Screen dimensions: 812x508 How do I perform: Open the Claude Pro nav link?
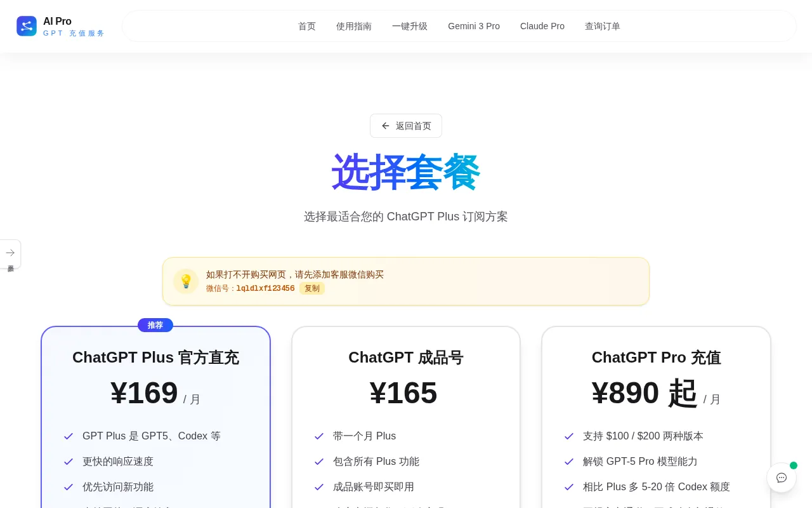[x=542, y=26]
